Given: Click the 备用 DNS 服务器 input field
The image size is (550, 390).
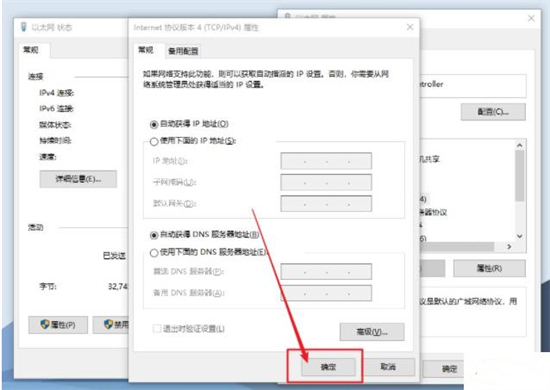Looking at the screenshot, I should tap(326, 293).
